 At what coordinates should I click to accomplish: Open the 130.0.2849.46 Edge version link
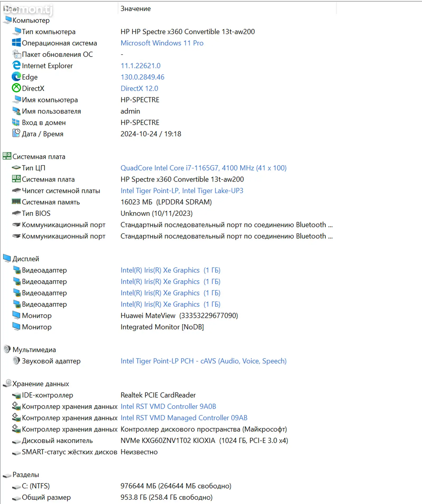[x=142, y=77]
